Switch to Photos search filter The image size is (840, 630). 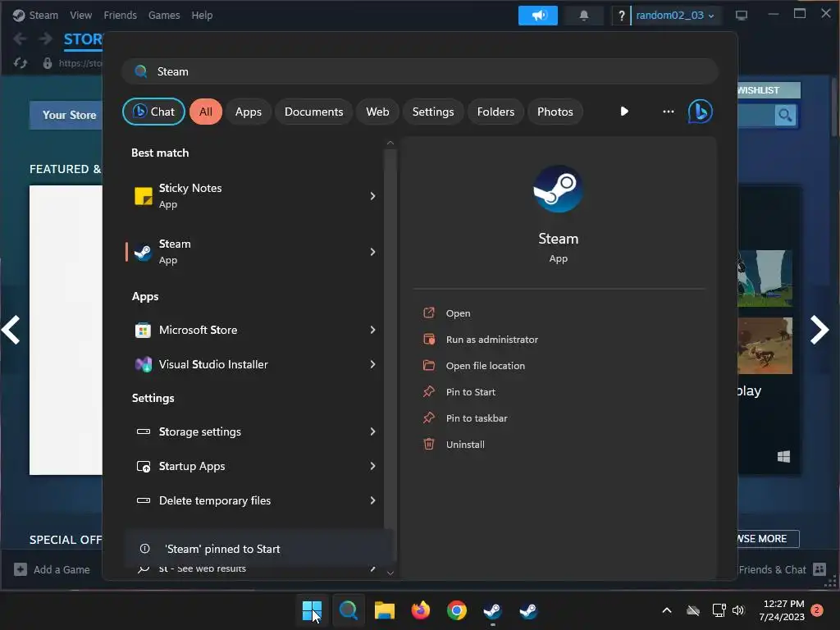coord(555,112)
